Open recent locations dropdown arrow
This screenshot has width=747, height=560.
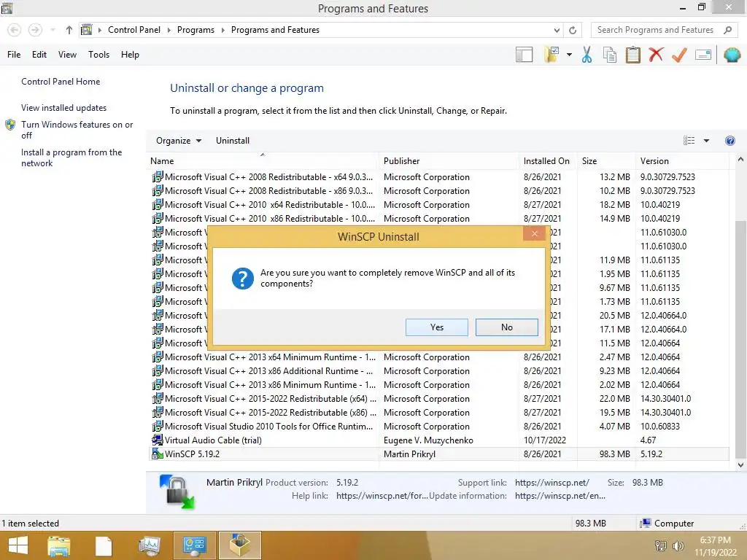tap(53, 30)
